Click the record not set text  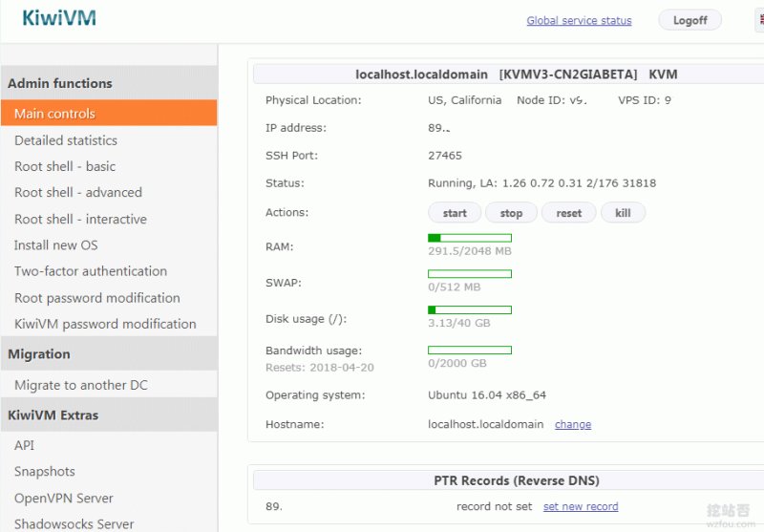494,506
